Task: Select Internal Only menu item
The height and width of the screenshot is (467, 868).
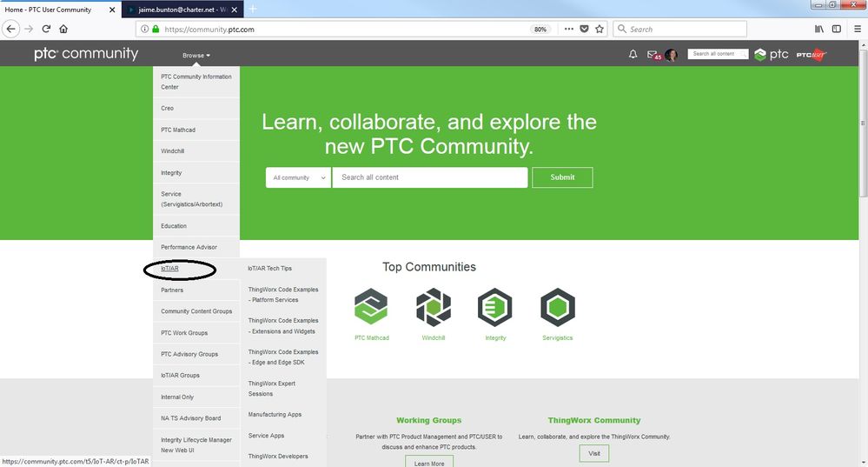Action: click(196, 397)
